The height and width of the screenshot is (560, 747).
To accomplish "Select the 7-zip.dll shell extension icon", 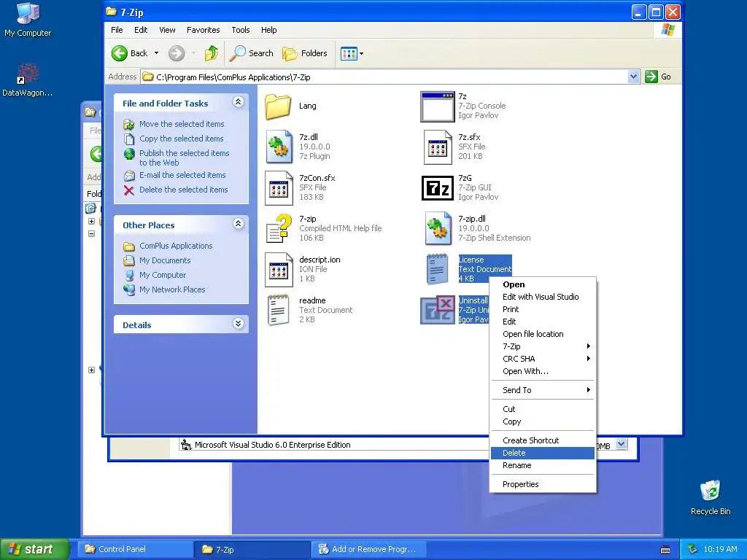I will [x=438, y=228].
